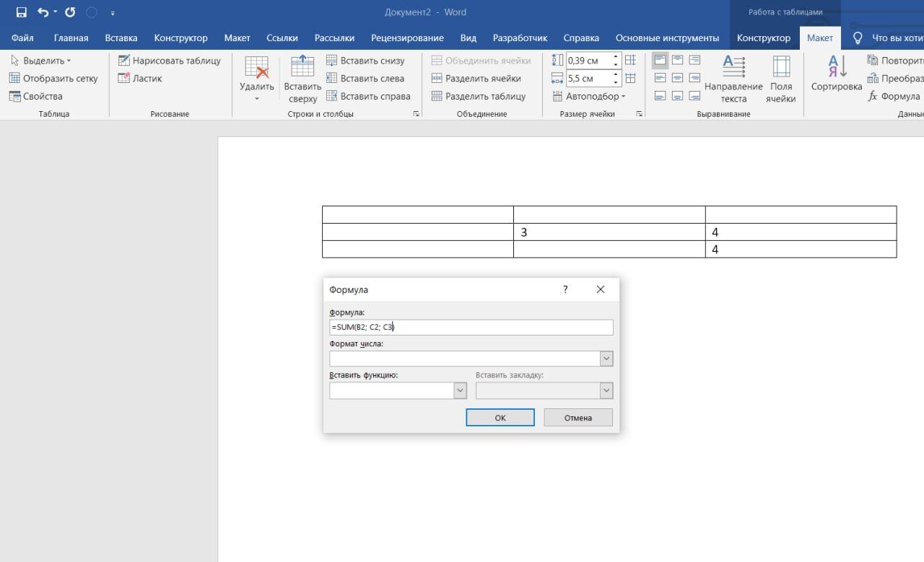
Task: Click Cancel (Отмена) in Formula dialog
Action: pyautogui.click(x=577, y=418)
